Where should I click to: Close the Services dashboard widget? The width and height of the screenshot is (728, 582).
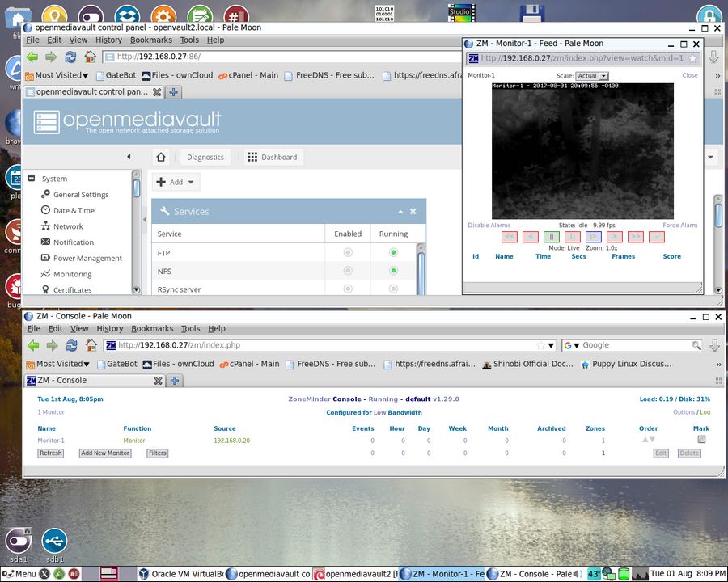(x=413, y=211)
